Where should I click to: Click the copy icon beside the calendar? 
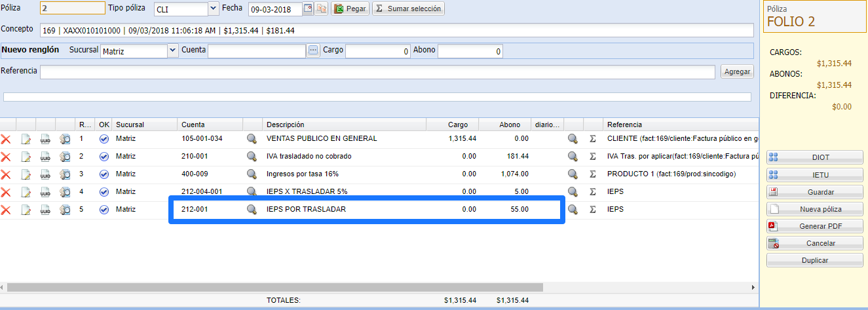pyautogui.click(x=322, y=9)
